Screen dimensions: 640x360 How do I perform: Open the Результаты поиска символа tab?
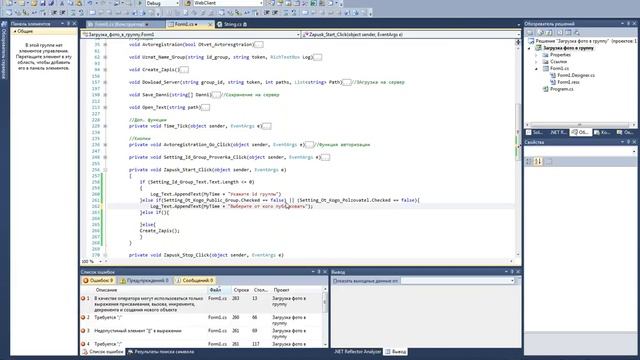tap(161, 352)
